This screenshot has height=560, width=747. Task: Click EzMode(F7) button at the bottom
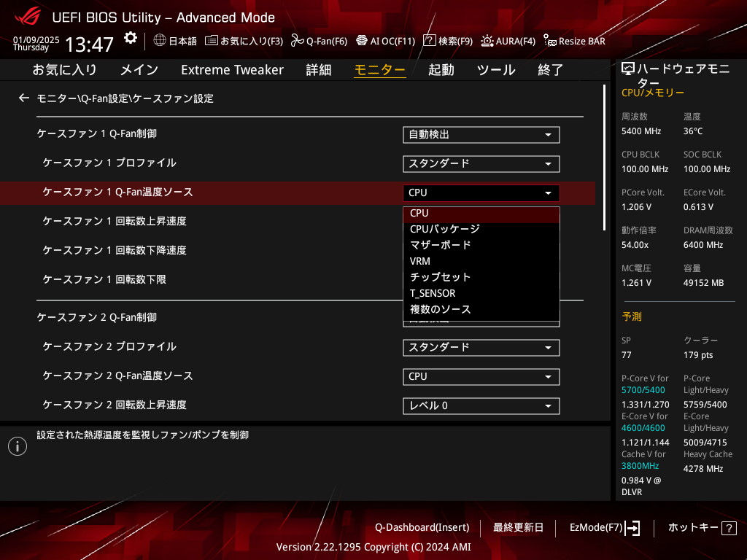click(604, 527)
